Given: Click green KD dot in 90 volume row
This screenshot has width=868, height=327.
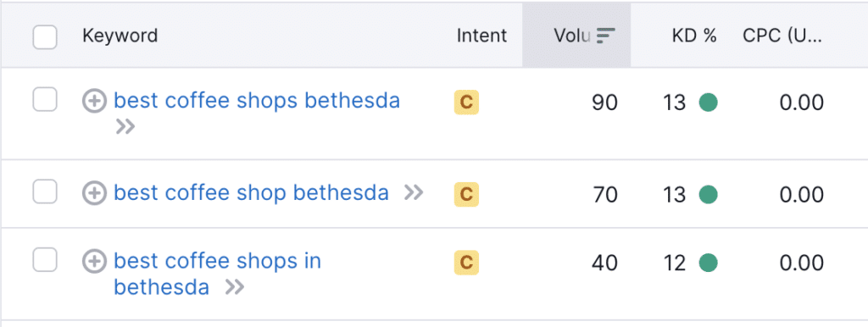Looking at the screenshot, I should point(708,103).
